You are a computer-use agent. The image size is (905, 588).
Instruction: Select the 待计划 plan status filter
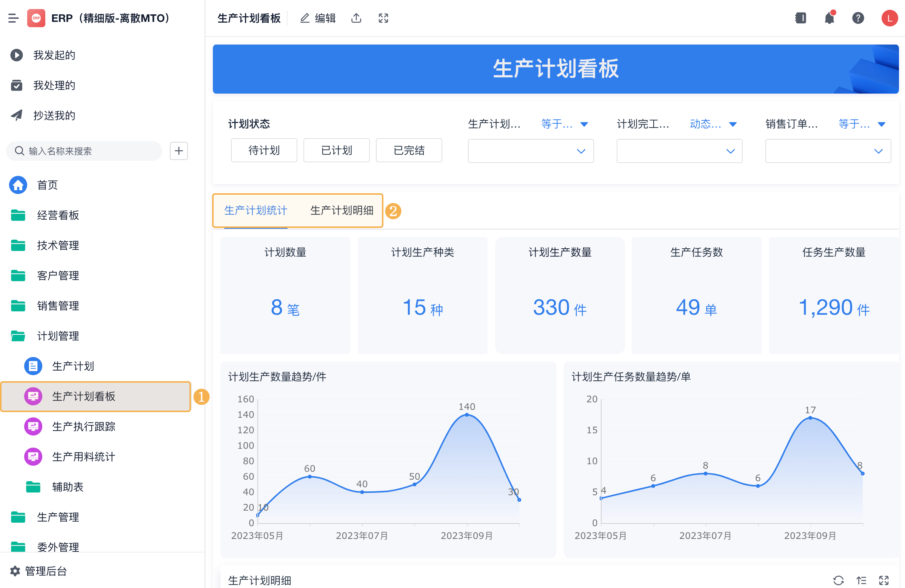(x=264, y=150)
